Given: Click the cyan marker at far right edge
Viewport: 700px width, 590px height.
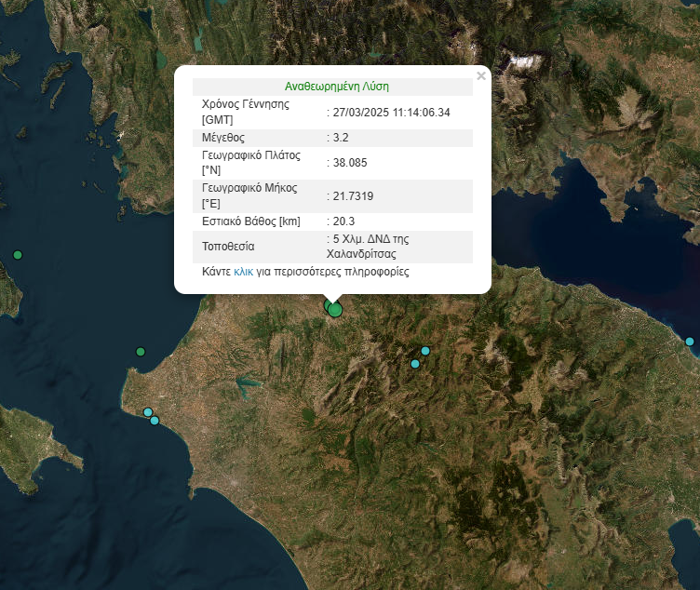Looking at the screenshot, I should 690,342.
